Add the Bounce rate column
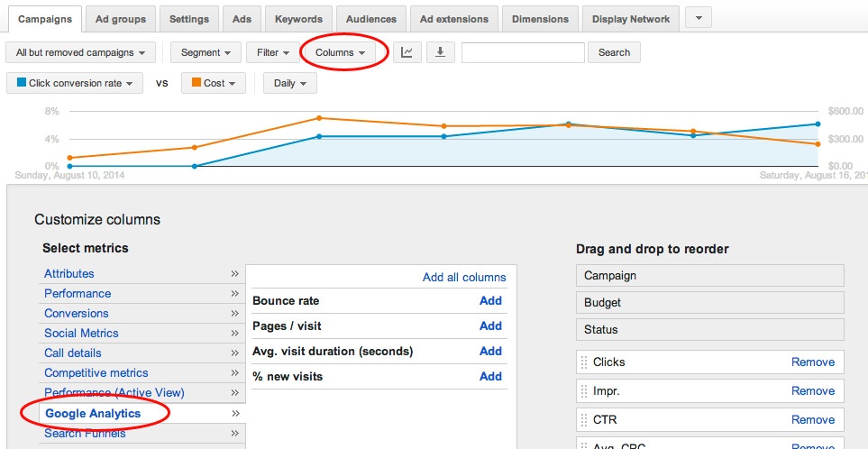 coord(490,301)
